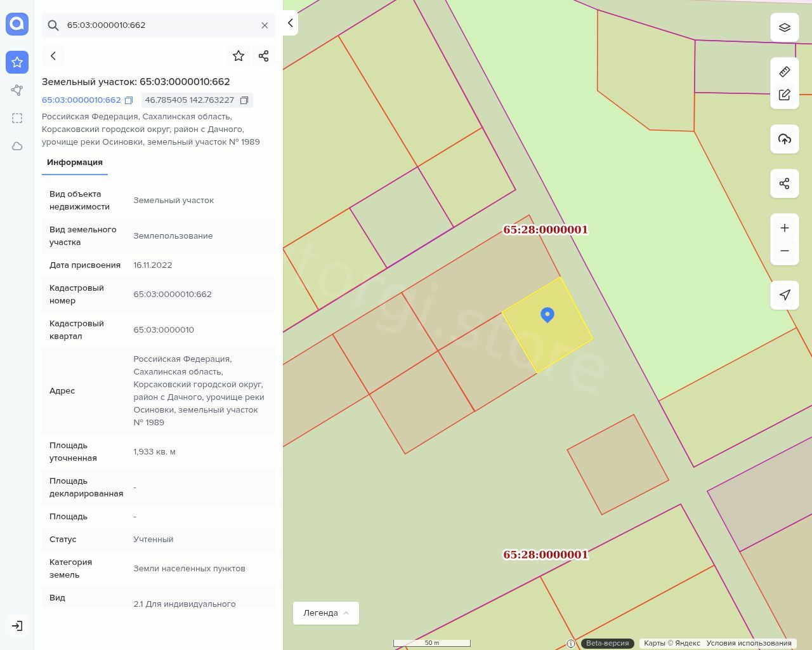Open the Favorites section in sidebar

point(17,62)
